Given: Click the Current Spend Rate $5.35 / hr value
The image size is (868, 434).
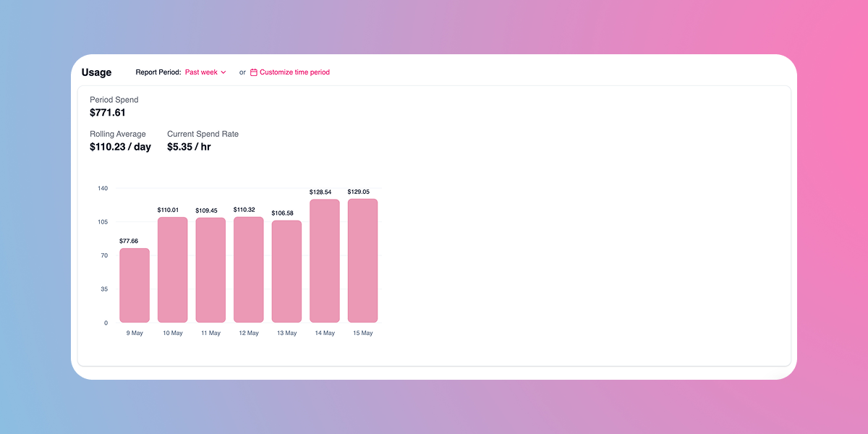Looking at the screenshot, I should [189, 147].
